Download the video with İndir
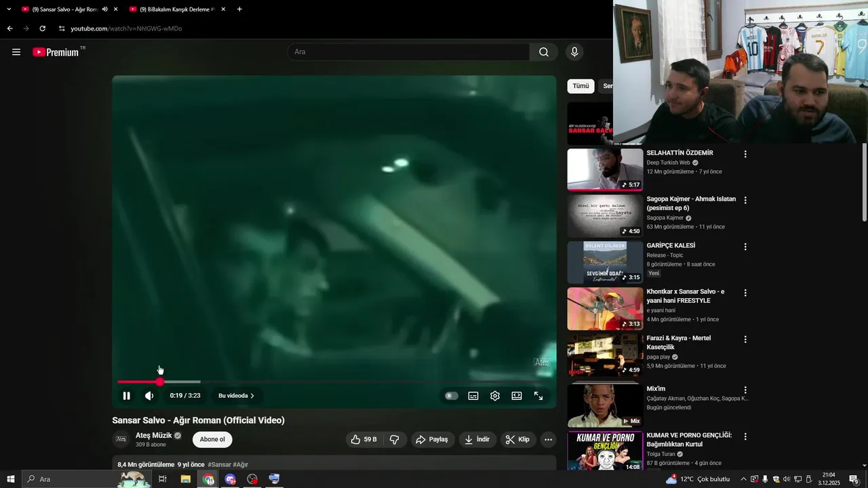The height and width of the screenshot is (488, 868). [x=477, y=439]
